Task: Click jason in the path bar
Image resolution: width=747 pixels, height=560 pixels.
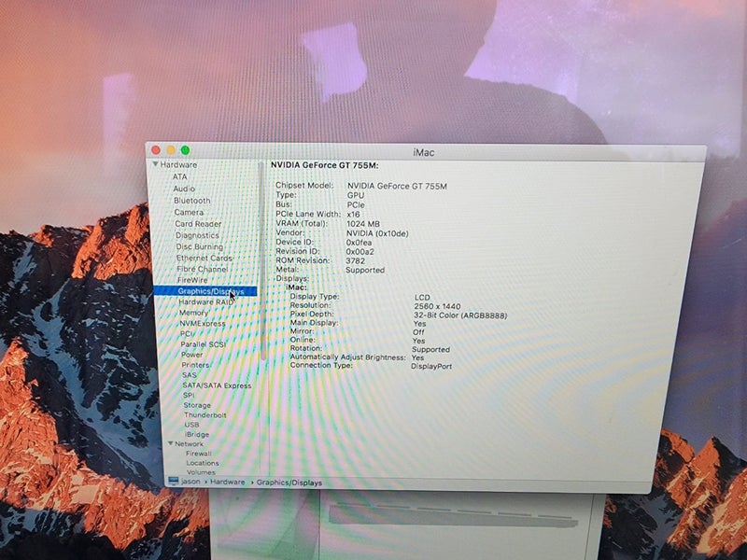Action: click(191, 482)
